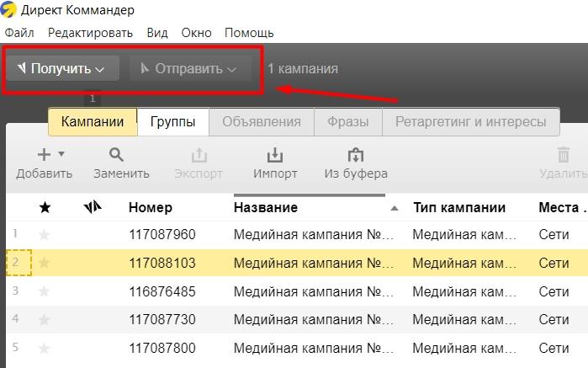Toggle favorite star for campaign 117087730

pyautogui.click(x=45, y=320)
